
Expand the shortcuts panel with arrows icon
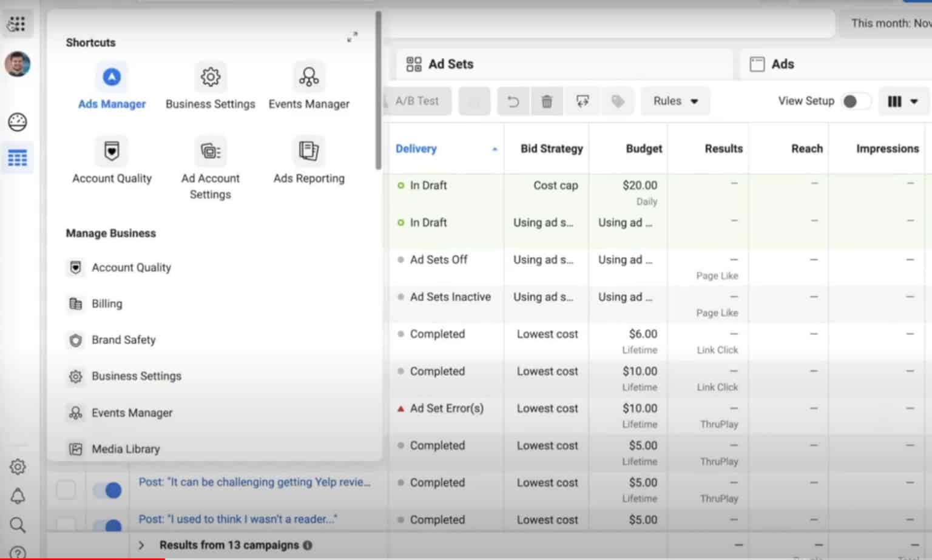pos(352,37)
